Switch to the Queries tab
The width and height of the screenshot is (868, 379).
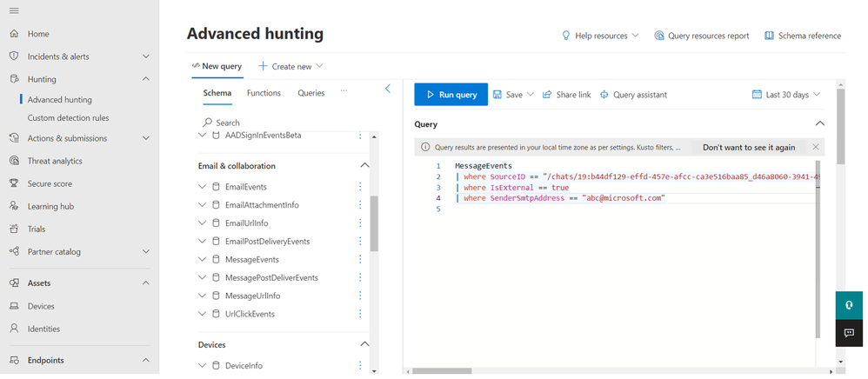(x=310, y=93)
